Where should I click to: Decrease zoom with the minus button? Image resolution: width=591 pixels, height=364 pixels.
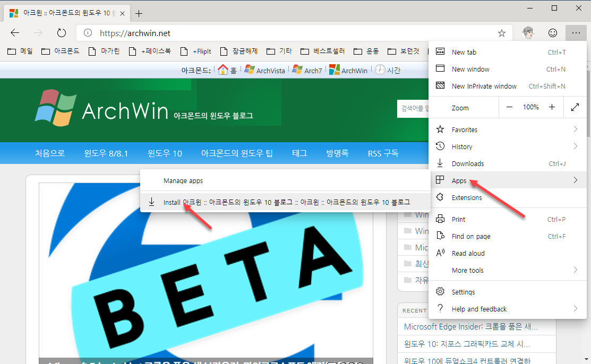(x=509, y=107)
